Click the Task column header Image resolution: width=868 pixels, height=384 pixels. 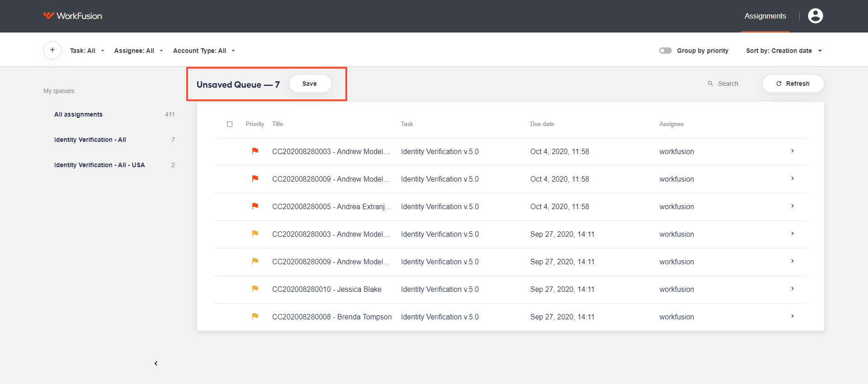[407, 124]
